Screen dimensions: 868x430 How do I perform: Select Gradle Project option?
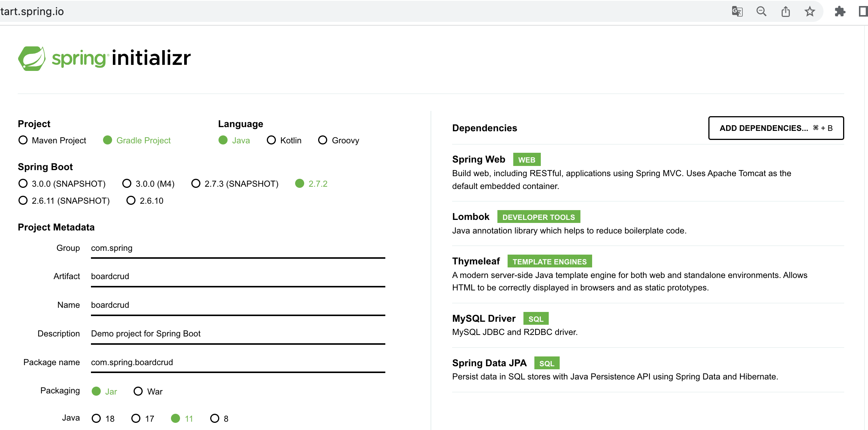point(137,140)
